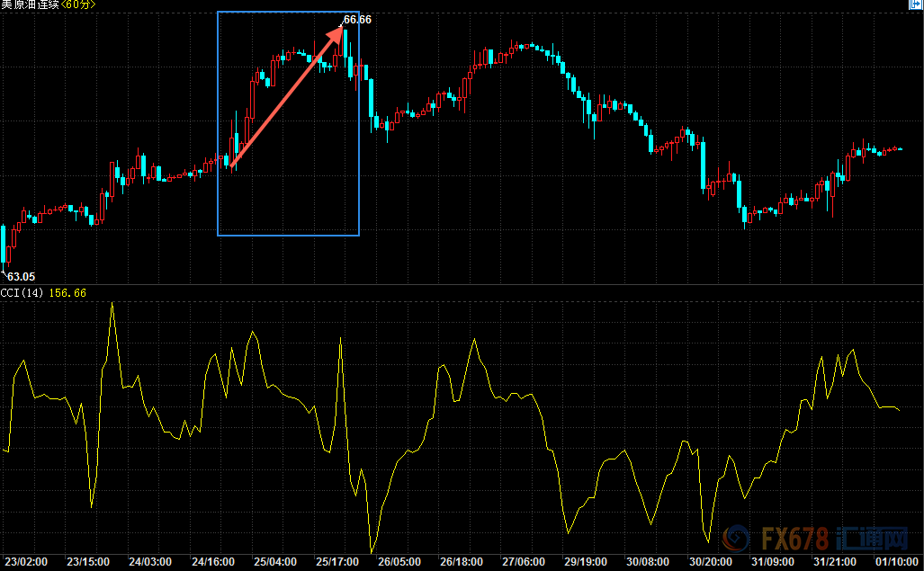Select the 29/19:00 time axis marker

pos(586,562)
